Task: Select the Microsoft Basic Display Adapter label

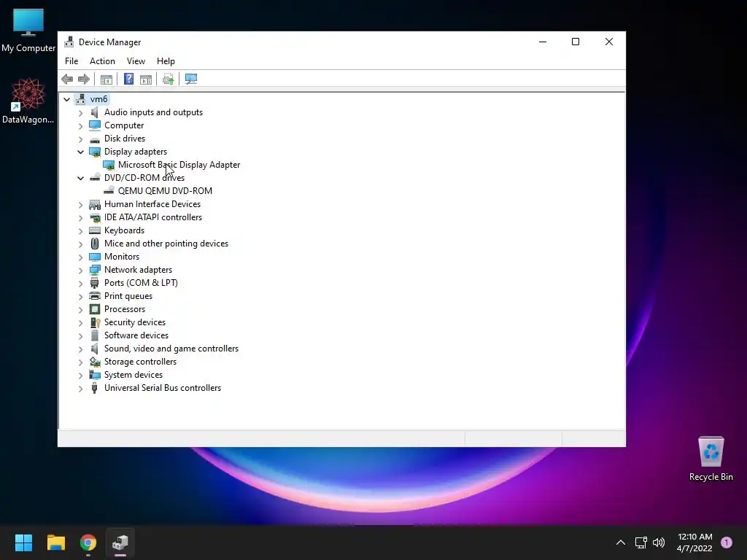Action: pyautogui.click(x=179, y=165)
